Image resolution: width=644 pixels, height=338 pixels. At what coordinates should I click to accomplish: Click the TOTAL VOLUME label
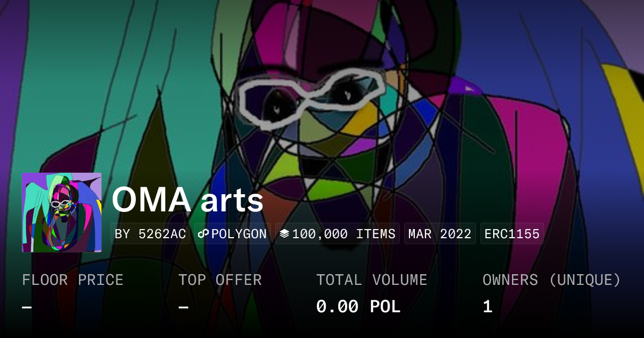(371, 280)
